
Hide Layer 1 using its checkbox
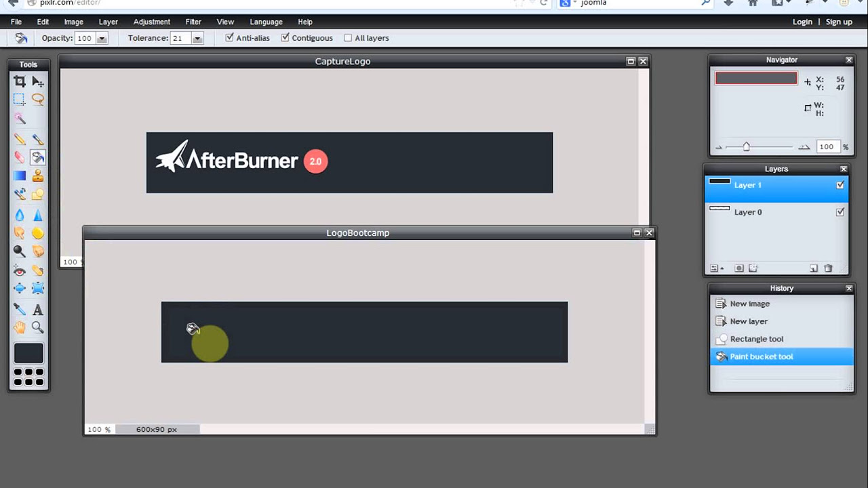[840, 185]
